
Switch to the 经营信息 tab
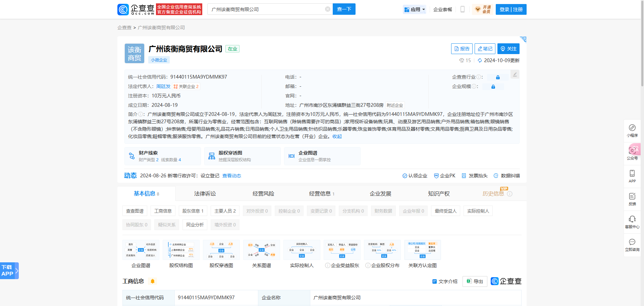click(x=319, y=193)
